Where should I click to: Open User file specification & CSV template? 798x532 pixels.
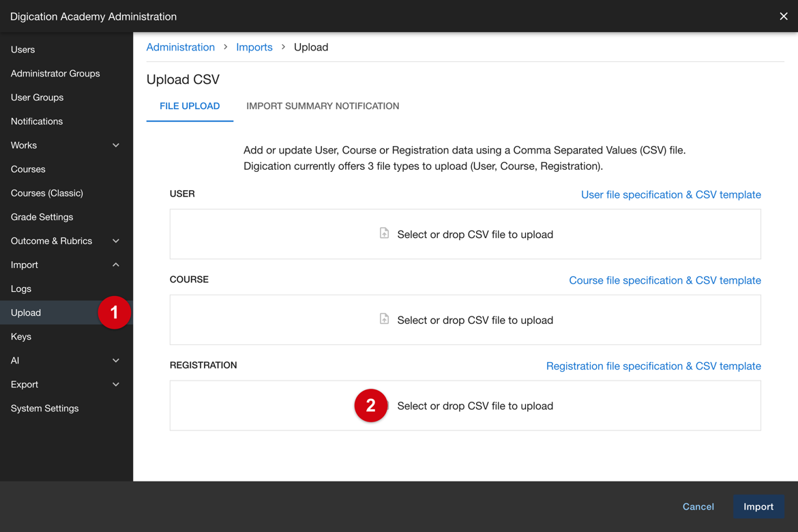click(670, 194)
